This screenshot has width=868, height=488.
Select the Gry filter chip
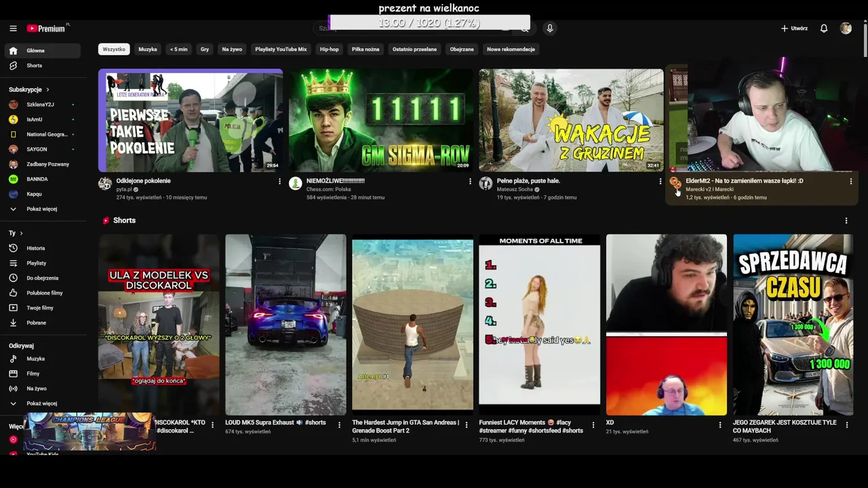click(205, 49)
